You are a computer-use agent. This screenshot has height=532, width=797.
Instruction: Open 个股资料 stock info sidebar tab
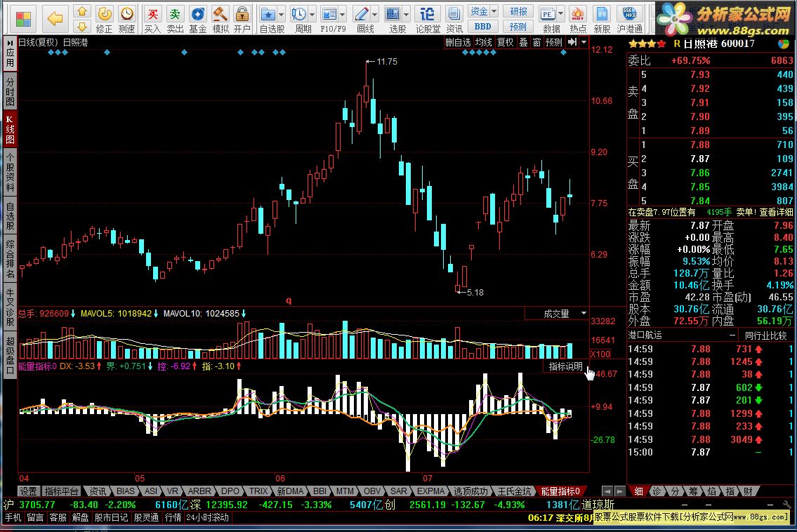coord(10,173)
